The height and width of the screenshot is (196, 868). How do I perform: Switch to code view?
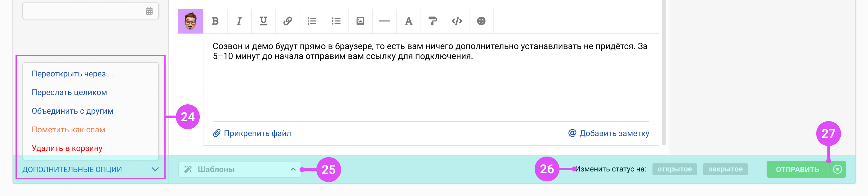click(x=457, y=21)
